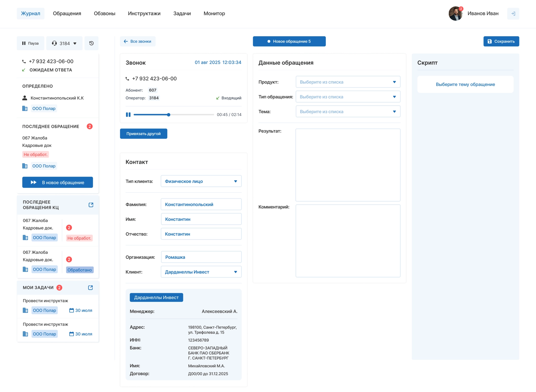Click the user avatar with notification badge

tap(455, 14)
